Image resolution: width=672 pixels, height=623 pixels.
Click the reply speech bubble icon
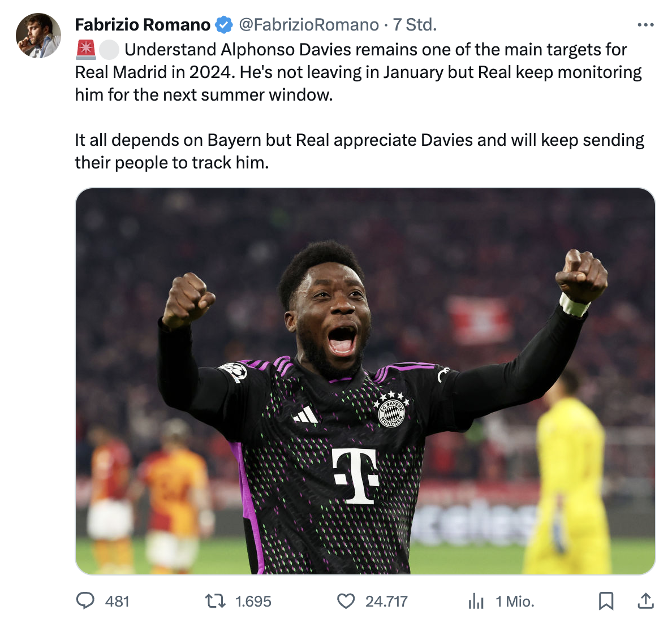coord(85,601)
